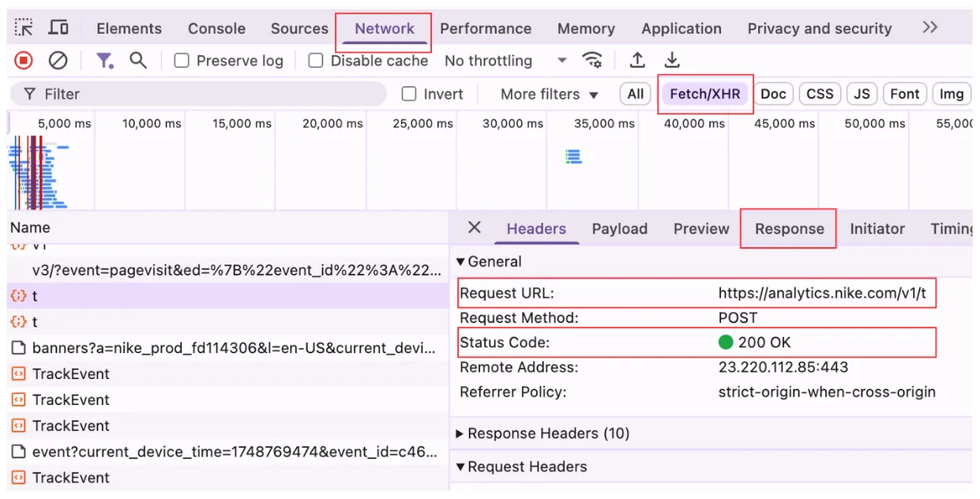Open Privacy and security tab
This screenshot has width=980, height=499.
[x=820, y=28]
